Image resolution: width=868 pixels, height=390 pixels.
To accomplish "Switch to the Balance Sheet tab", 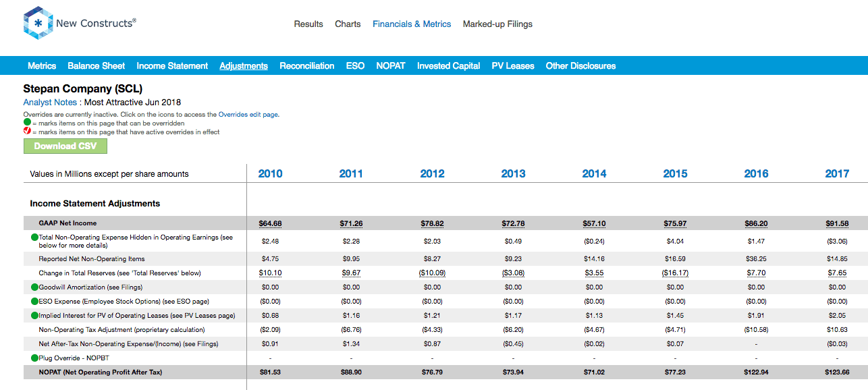I will tap(96, 65).
